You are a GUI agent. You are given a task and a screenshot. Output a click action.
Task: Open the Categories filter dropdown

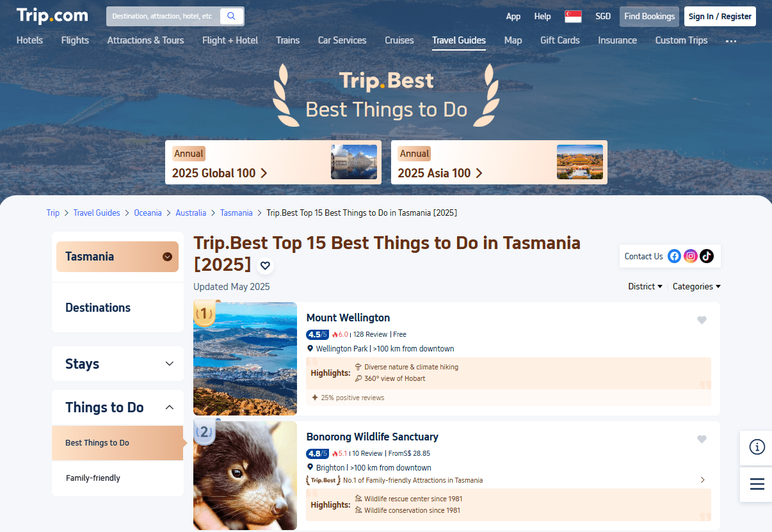(696, 287)
